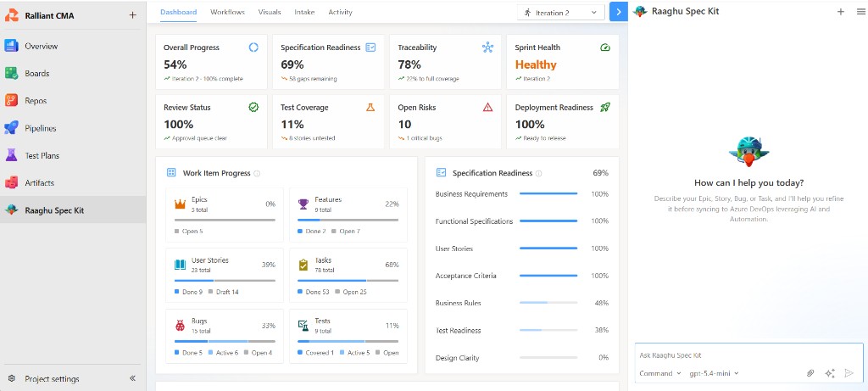Click the info icon beside Specification Readiness heading

click(538, 173)
